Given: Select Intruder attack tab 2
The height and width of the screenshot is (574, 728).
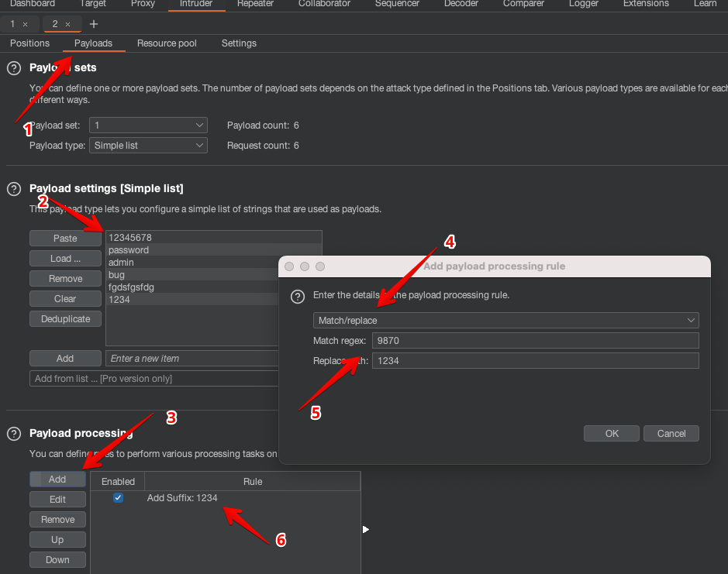Looking at the screenshot, I should pyautogui.click(x=55, y=24).
